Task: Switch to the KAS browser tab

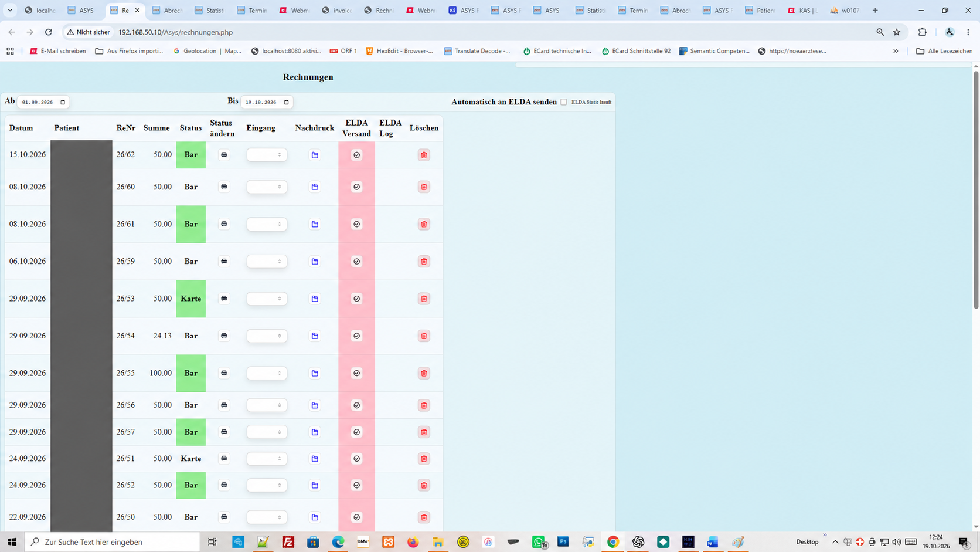Action: pos(802,11)
